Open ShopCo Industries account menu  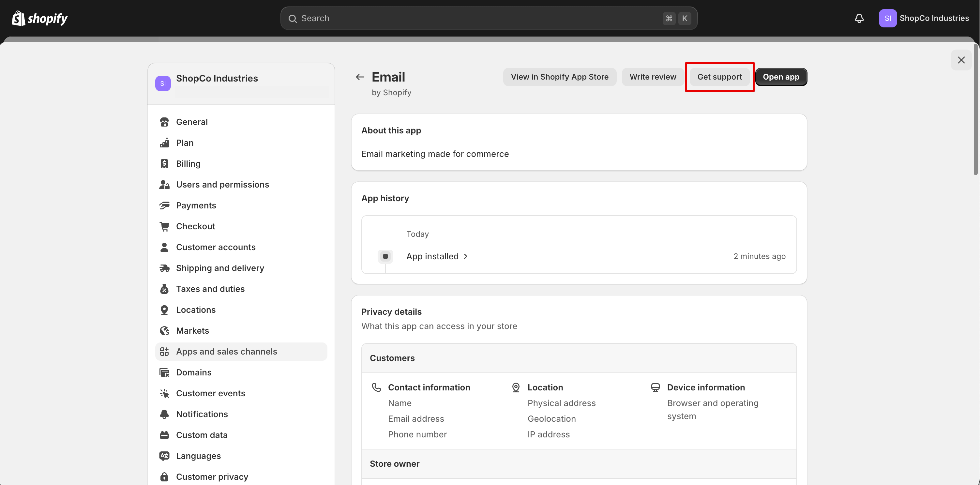924,18
